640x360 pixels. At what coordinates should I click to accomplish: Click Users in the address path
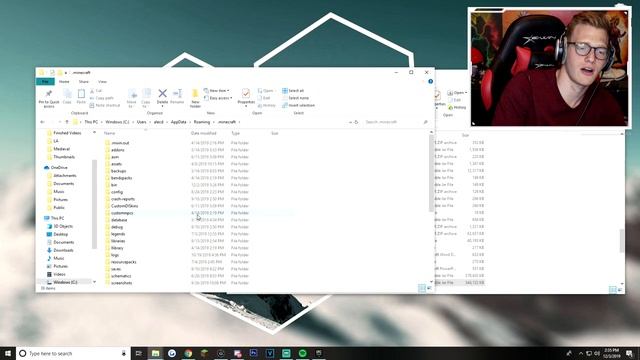click(142, 122)
